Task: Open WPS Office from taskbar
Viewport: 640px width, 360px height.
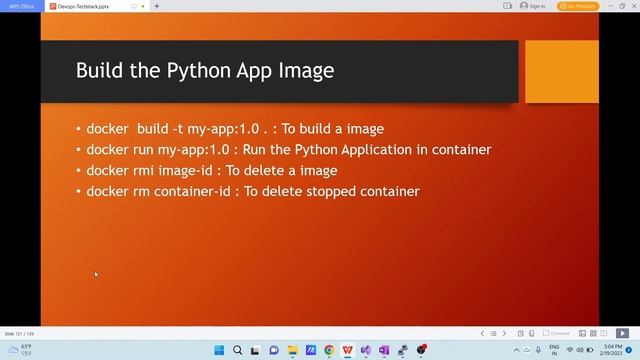Action: (x=347, y=350)
